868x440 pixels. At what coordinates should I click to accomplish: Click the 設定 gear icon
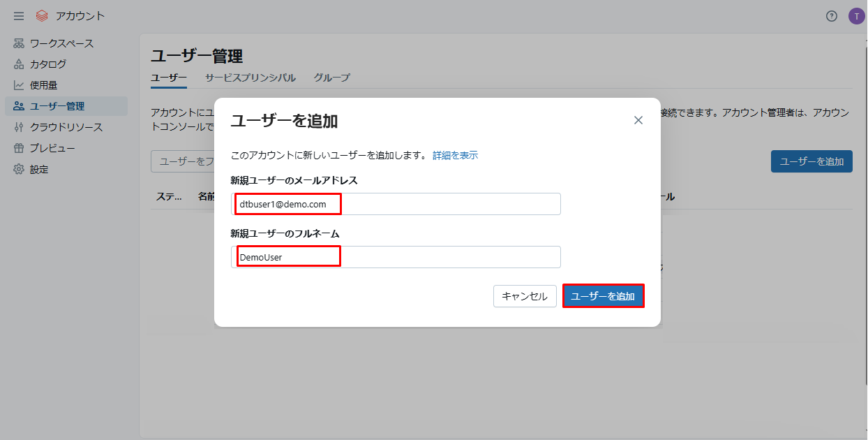[19, 169]
